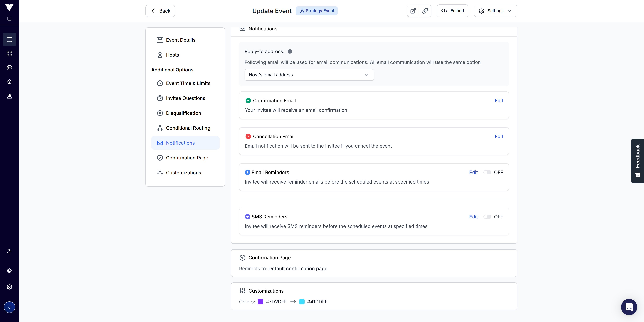Edit the Confirmation Email
Image resolution: width=644 pixels, height=322 pixels.
(499, 101)
